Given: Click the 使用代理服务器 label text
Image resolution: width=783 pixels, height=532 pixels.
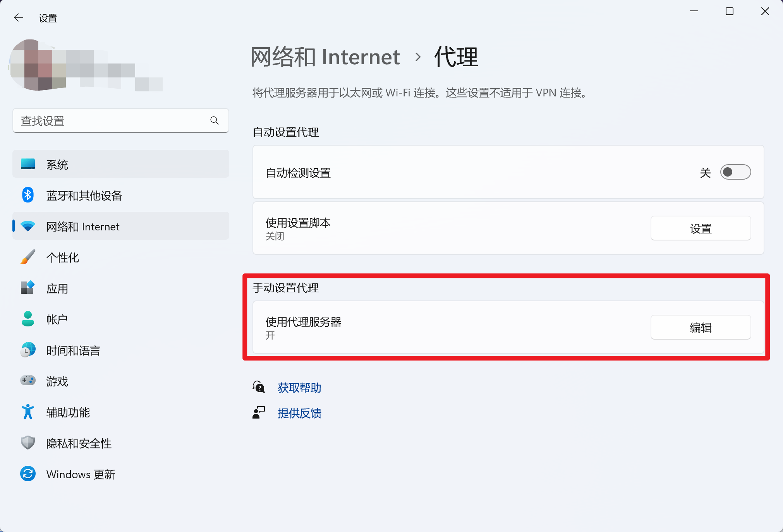Looking at the screenshot, I should point(304,322).
